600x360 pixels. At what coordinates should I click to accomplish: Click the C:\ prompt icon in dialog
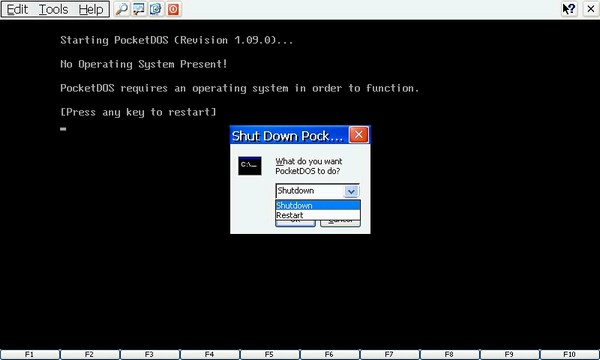(250, 166)
